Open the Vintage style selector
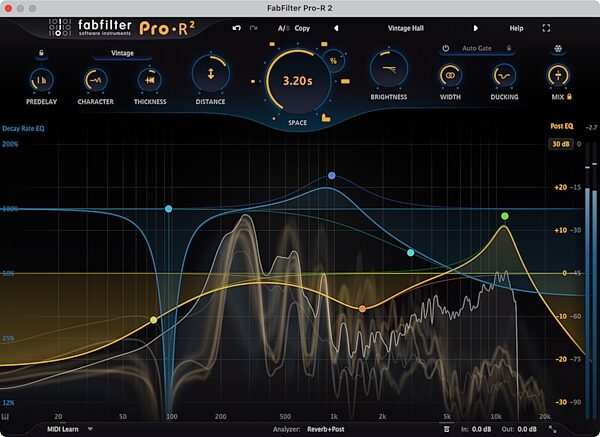600x437 pixels. coord(122,53)
